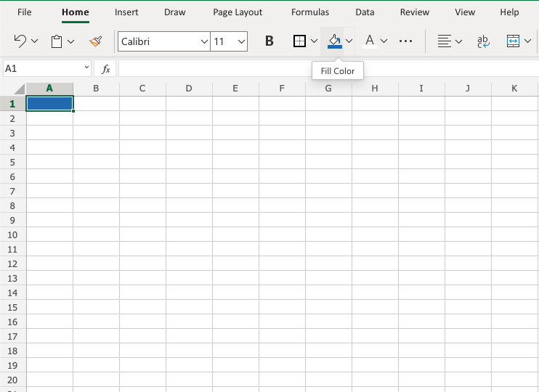Select the Format Painter brush
539x392 pixels.
click(95, 41)
